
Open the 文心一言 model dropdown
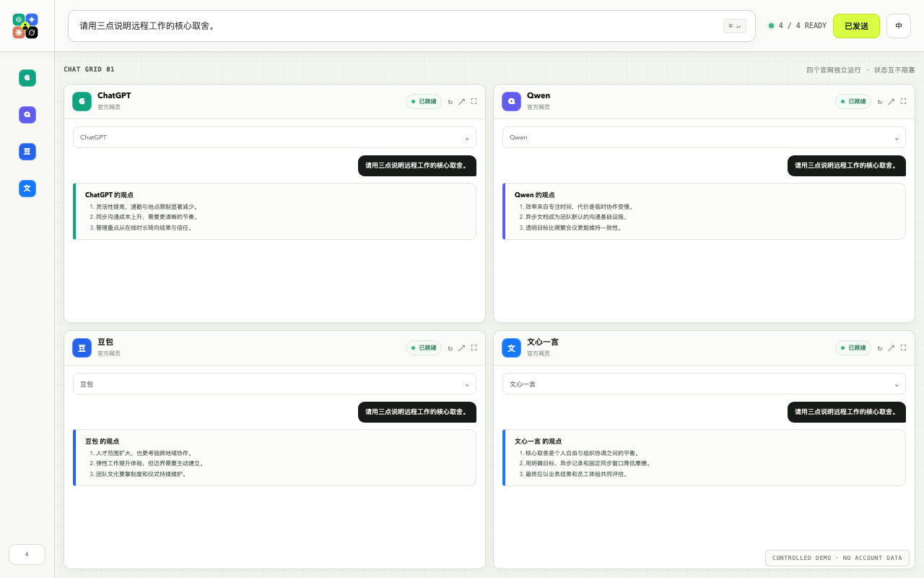pos(704,384)
